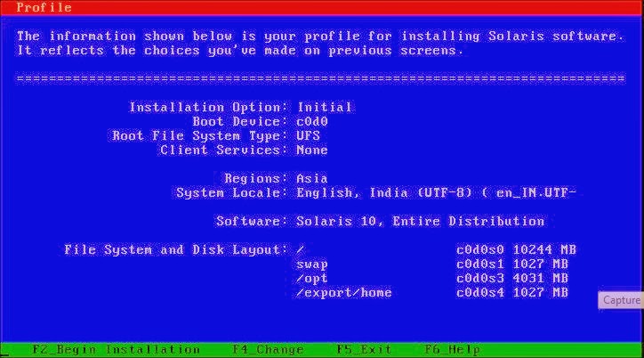Screen dimensions: 644x358
Task: Click the 'swap' entry
Action: (x=312, y=264)
